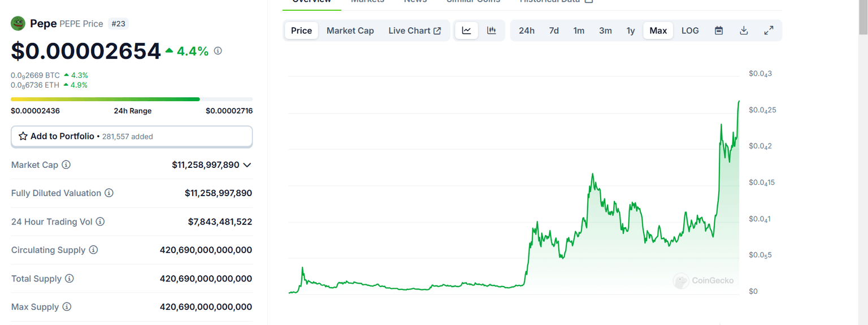
Task: Click the $0.0₅5 axis label
Action: [x=760, y=255]
